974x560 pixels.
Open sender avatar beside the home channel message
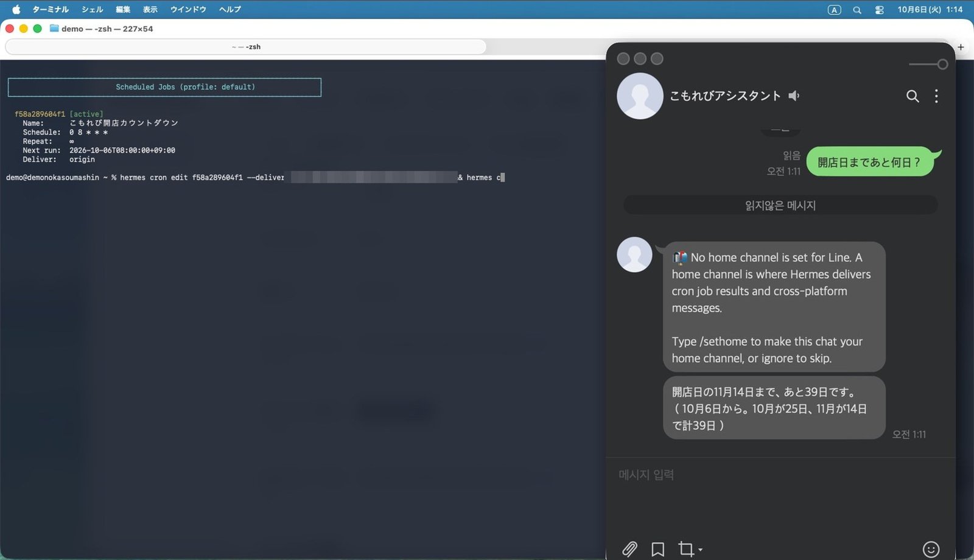coord(634,254)
